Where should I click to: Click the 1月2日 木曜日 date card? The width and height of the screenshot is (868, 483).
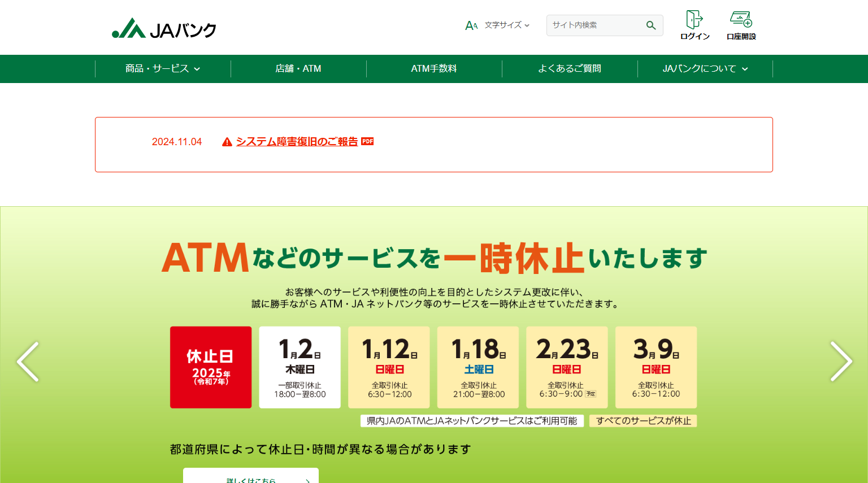coord(300,367)
